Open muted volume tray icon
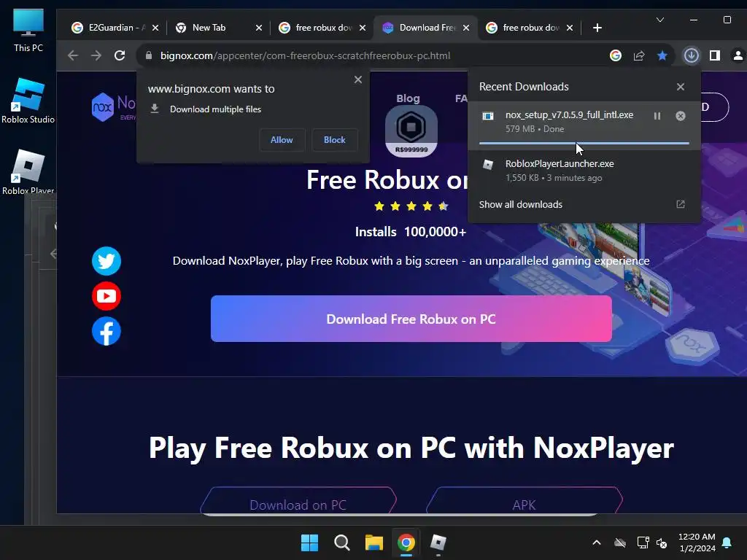The width and height of the screenshot is (747, 560). [x=662, y=542]
